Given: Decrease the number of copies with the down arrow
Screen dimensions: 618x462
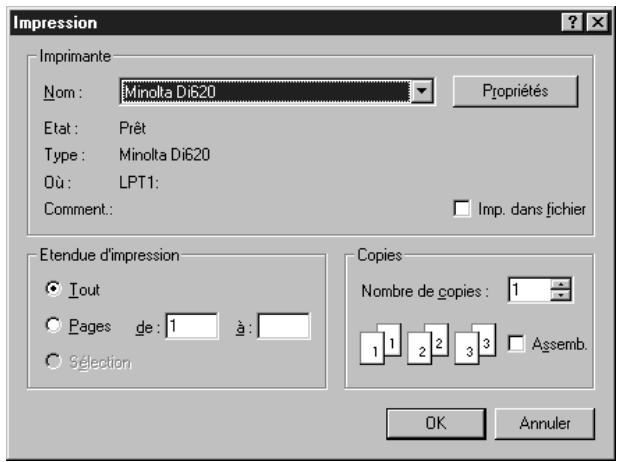Looking at the screenshot, I should [560, 295].
